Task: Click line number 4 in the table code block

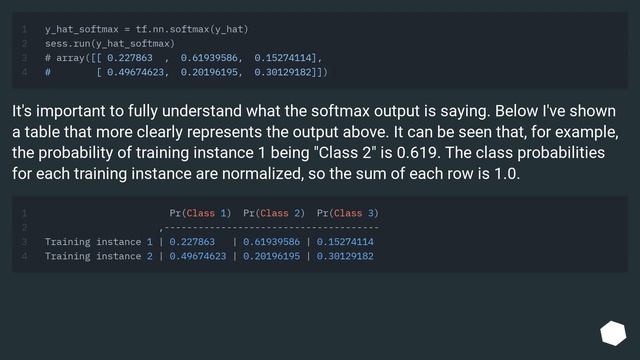Action: click(24, 256)
